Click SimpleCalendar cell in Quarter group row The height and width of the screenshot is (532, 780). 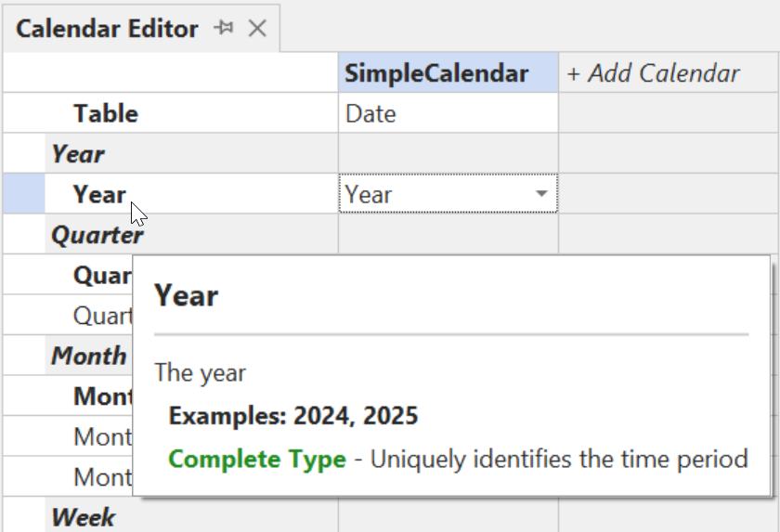(448, 235)
